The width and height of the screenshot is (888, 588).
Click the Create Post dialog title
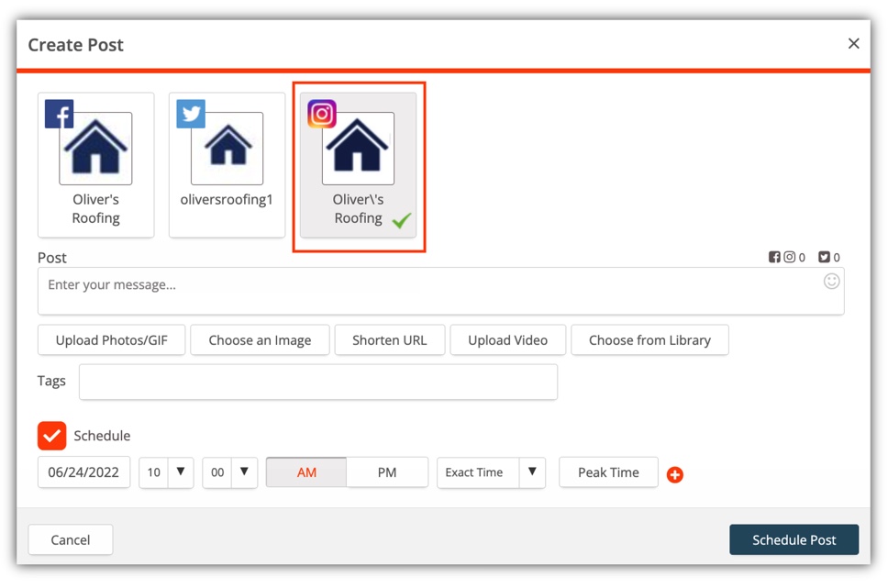(75, 45)
